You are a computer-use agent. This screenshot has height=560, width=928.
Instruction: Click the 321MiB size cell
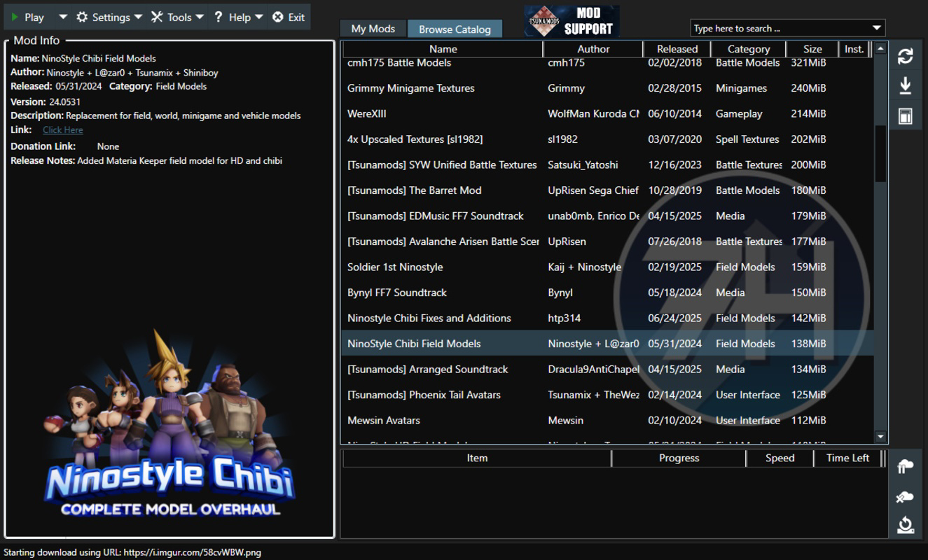pos(808,63)
